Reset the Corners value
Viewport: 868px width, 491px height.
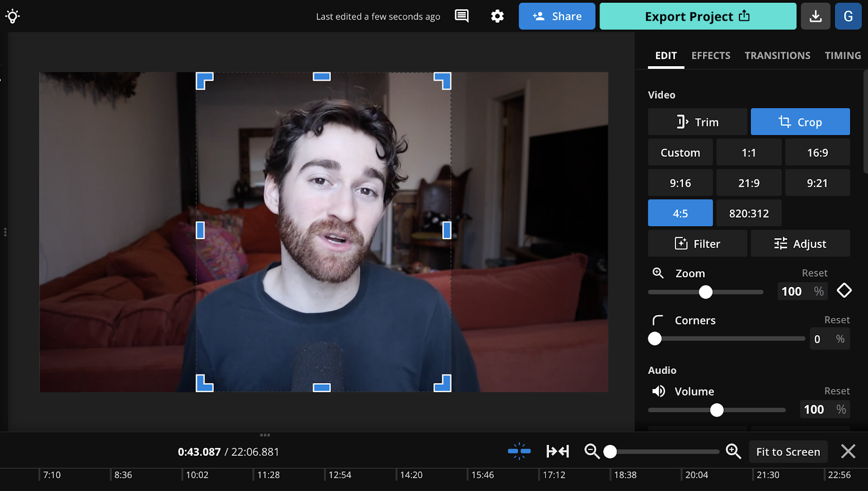(837, 320)
